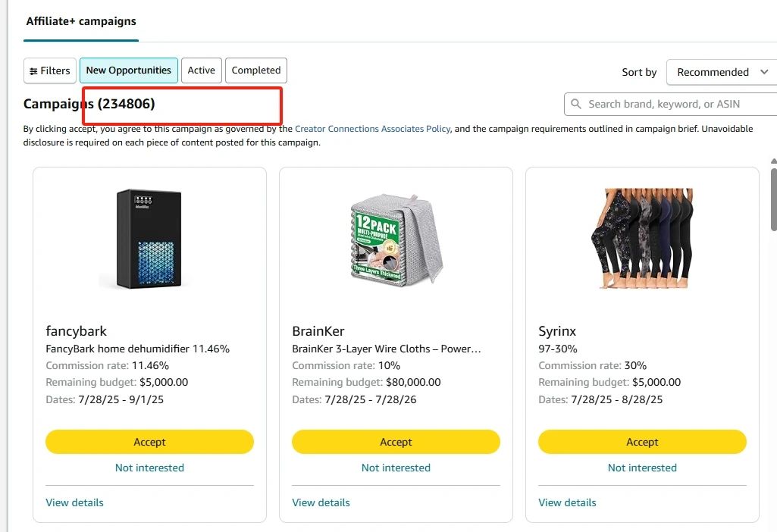
Task: Open the Affiliate+ campaigns tab
Action: (81, 21)
